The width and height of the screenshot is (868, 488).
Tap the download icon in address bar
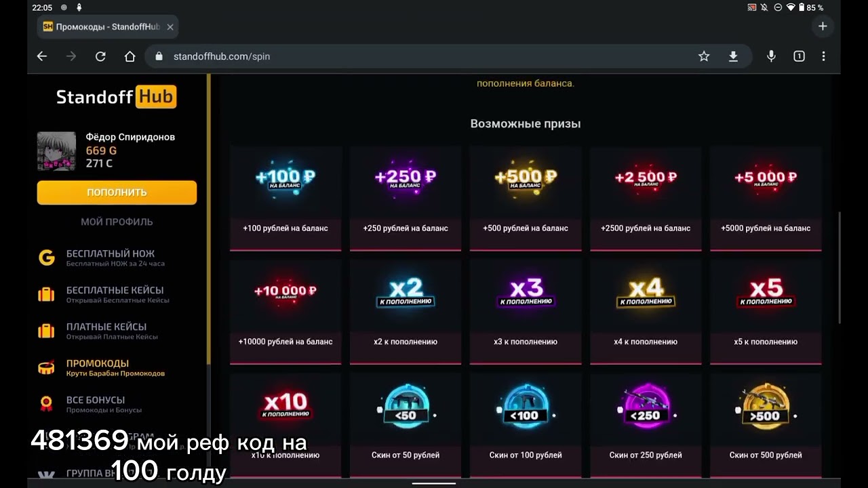coord(733,56)
